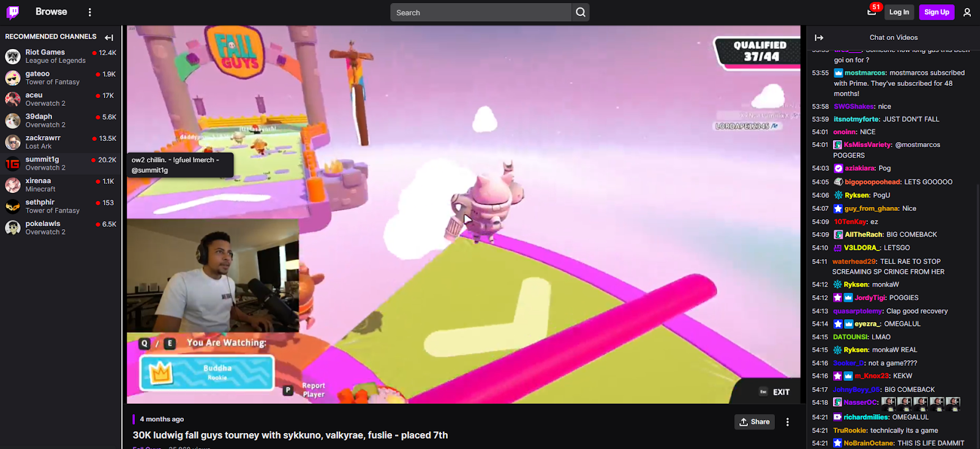
Task: Click mostmarcos Prime crown badge
Action: (839, 73)
